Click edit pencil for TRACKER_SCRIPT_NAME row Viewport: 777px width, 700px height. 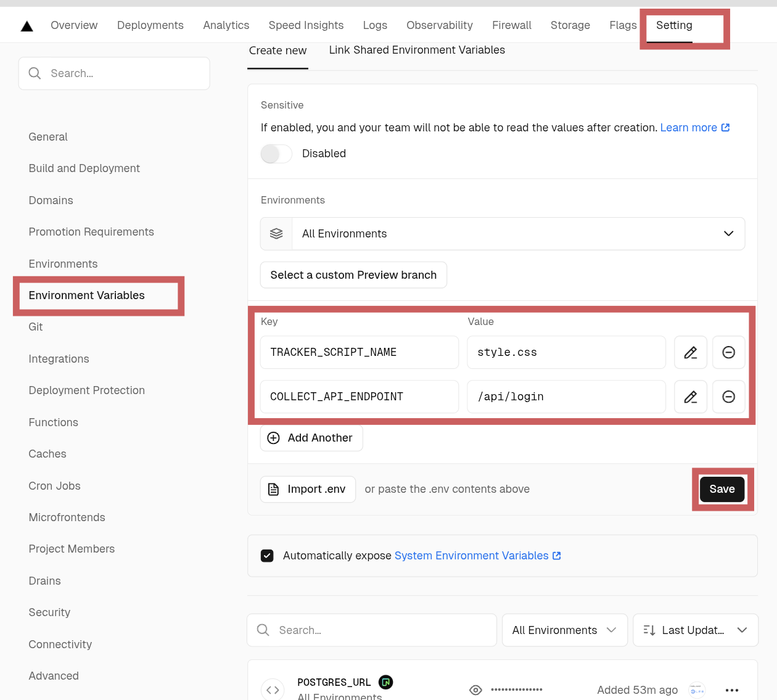[690, 352]
